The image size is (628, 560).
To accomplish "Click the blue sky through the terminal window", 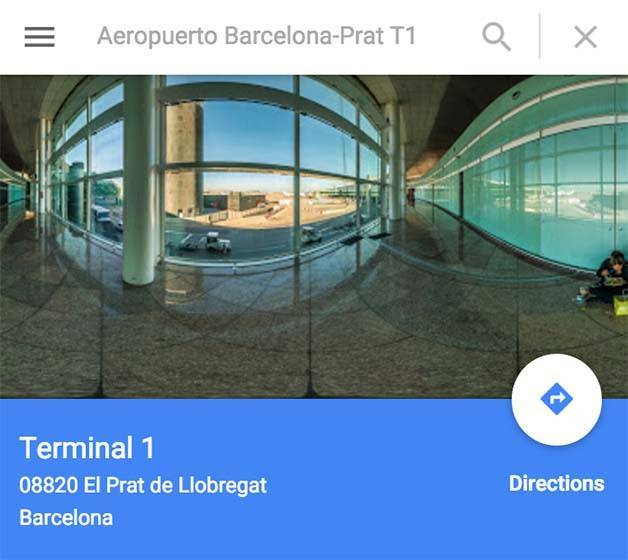I will [x=248, y=132].
